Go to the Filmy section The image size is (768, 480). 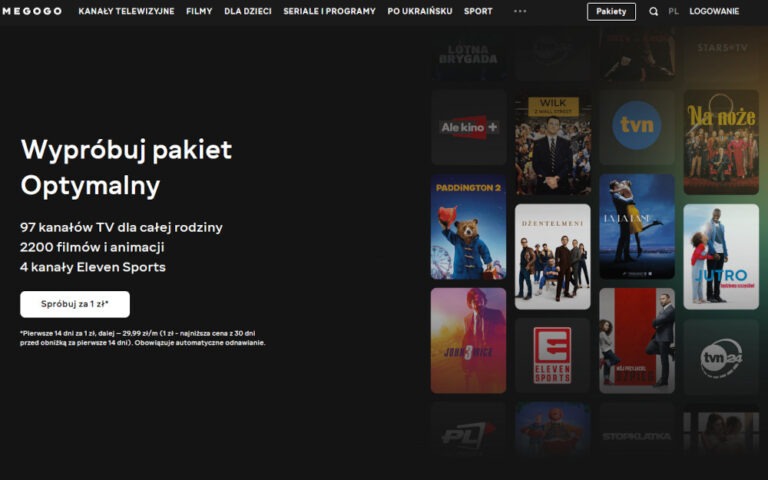(199, 11)
